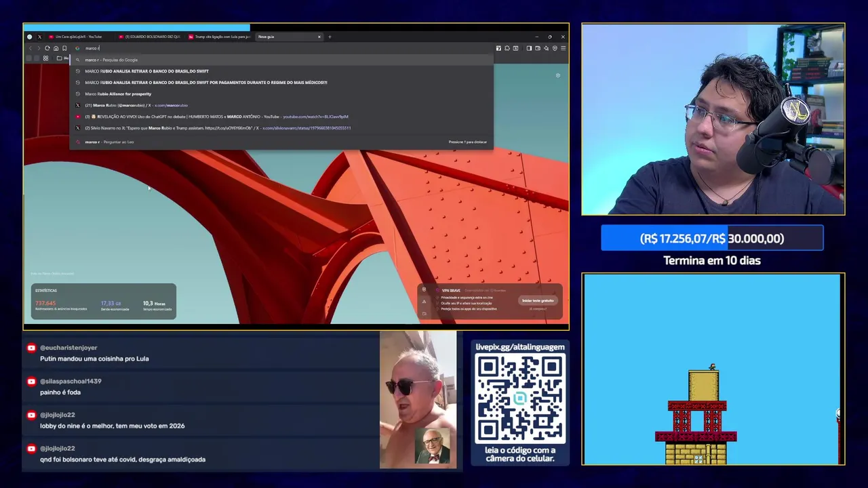This screenshot has width=868, height=488.
Task: Bookmark this page with the bookmark icon
Action: tap(64, 48)
